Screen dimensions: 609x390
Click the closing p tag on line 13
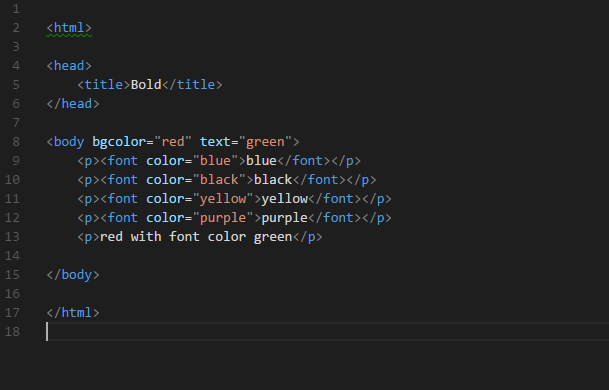point(308,237)
